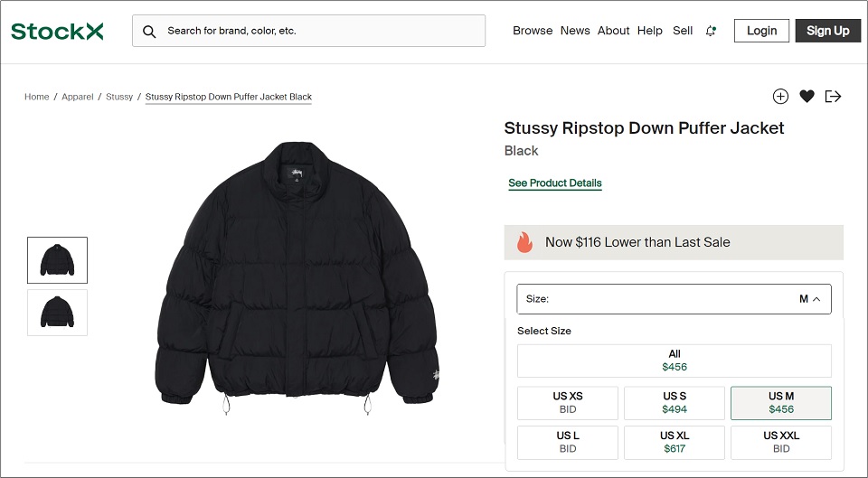This screenshot has width=868, height=478.
Task: Select size US M $456
Action: tap(781, 403)
